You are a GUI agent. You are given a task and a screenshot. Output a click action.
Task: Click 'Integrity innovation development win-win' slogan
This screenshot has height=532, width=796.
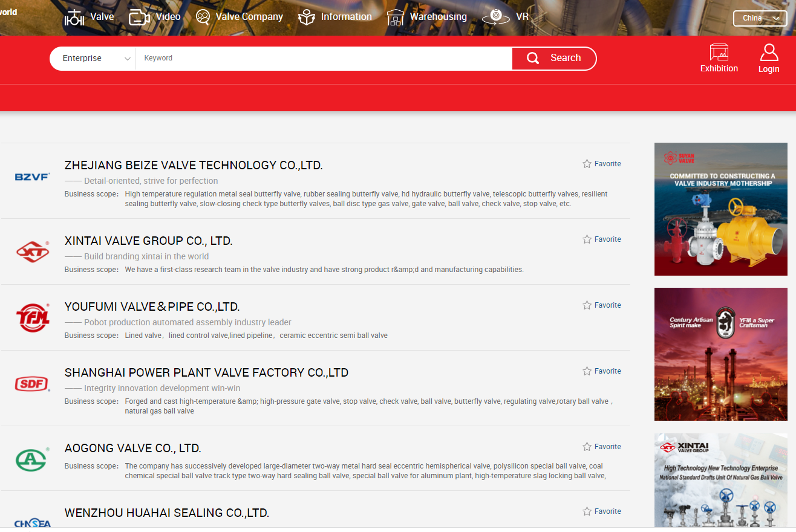(162, 388)
